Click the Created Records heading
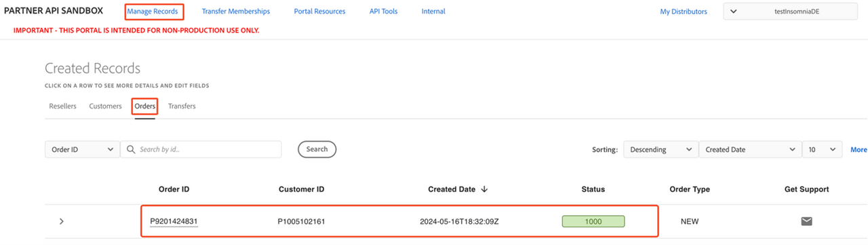This screenshot has width=868, height=245. click(92, 69)
